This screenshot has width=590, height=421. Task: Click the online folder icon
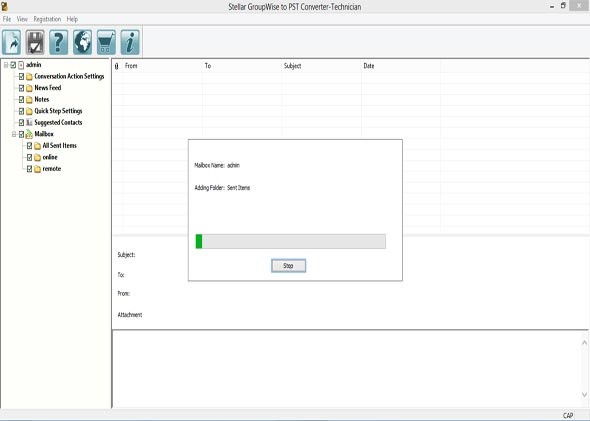click(x=37, y=158)
